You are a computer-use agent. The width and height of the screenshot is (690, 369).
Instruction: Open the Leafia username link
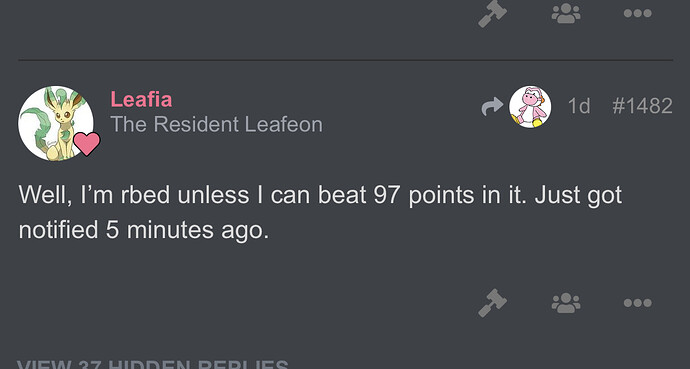tap(141, 99)
